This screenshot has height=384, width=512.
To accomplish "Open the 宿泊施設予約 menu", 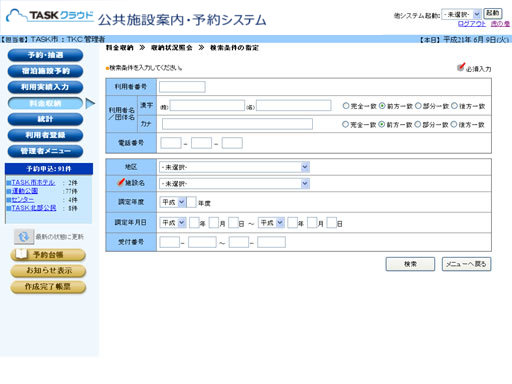I will point(45,71).
